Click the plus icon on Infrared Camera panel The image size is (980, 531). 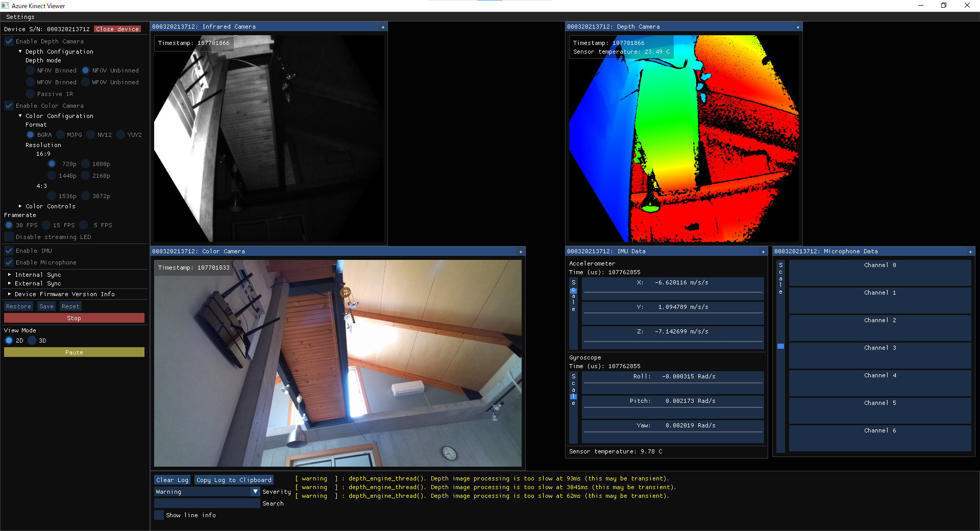(383, 27)
